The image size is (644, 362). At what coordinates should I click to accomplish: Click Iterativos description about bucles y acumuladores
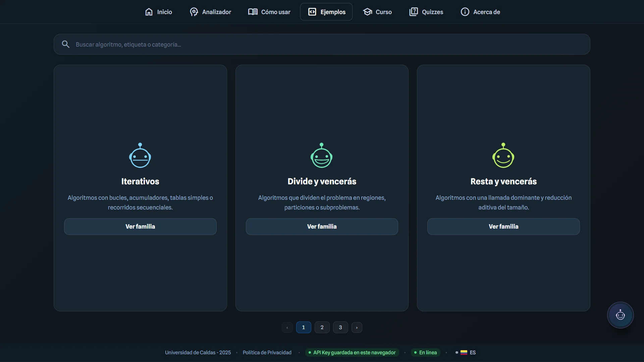[x=140, y=202]
